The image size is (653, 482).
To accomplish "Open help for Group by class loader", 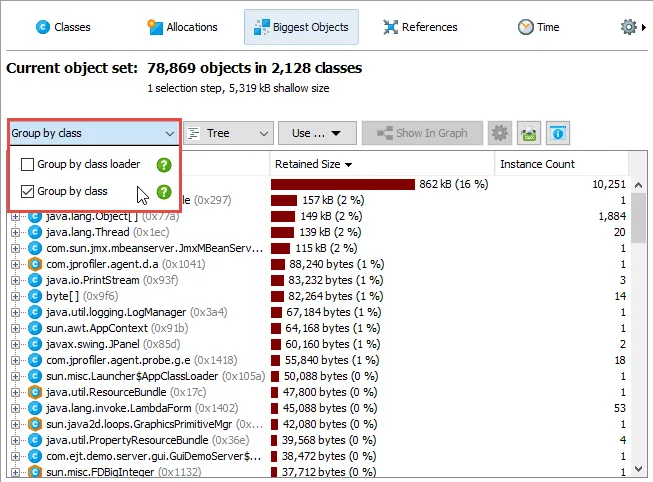I will point(164,165).
